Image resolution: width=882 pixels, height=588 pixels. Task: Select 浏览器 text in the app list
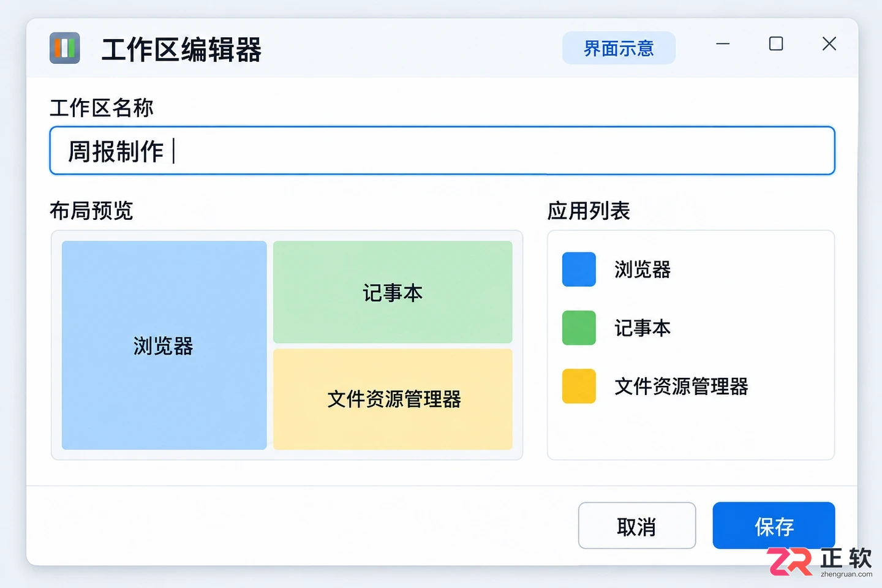point(643,269)
